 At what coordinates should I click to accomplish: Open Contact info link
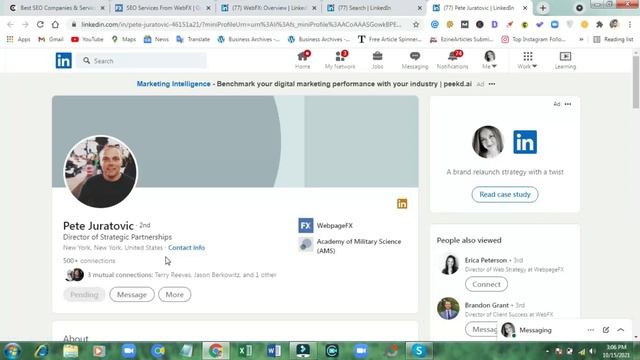click(x=187, y=247)
